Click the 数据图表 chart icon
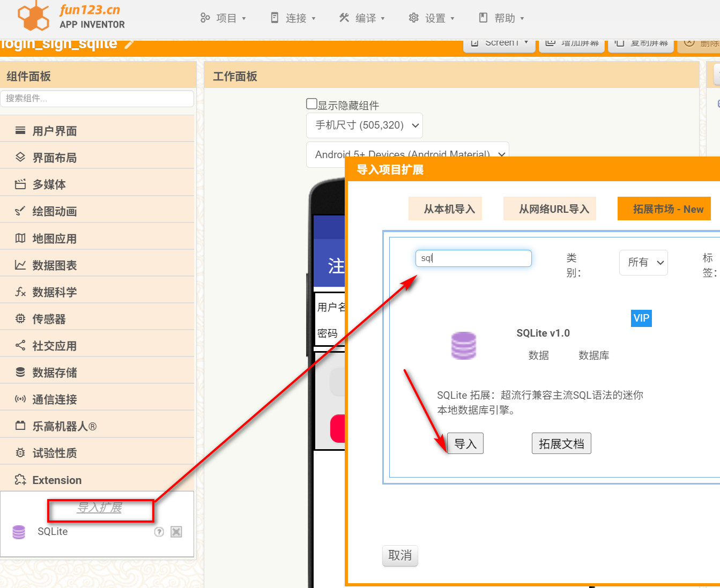 pyautogui.click(x=20, y=265)
